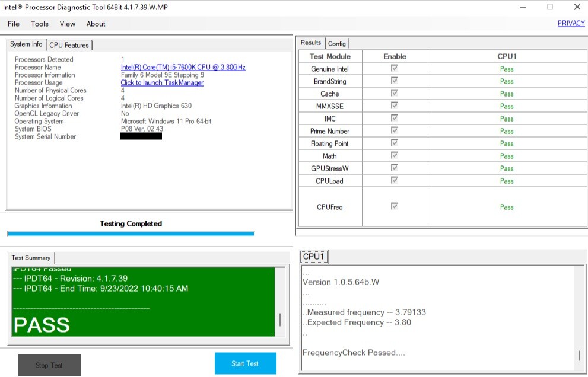The height and width of the screenshot is (377, 588).
Task: Click the large PASS text
Action: [x=42, y=325]
